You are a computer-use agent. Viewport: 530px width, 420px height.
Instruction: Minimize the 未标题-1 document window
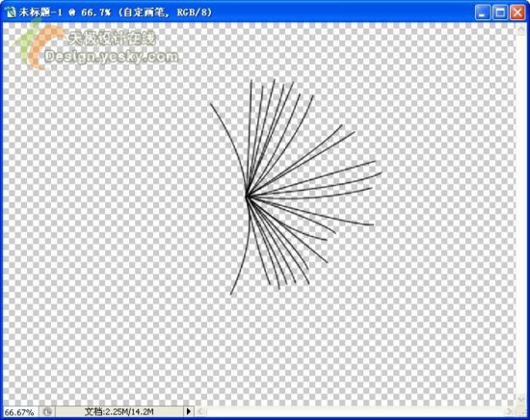pyautogui.click(x=483, y=13)
